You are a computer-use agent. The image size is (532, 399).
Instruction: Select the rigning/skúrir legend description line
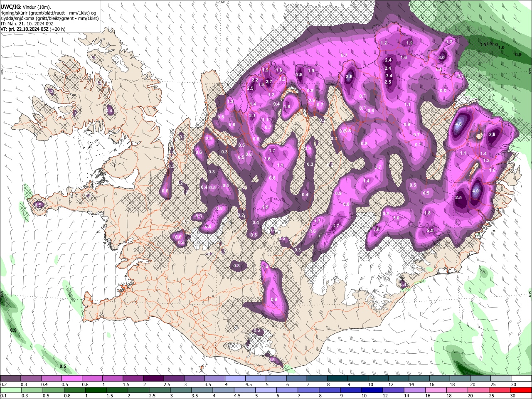point(49,13)
